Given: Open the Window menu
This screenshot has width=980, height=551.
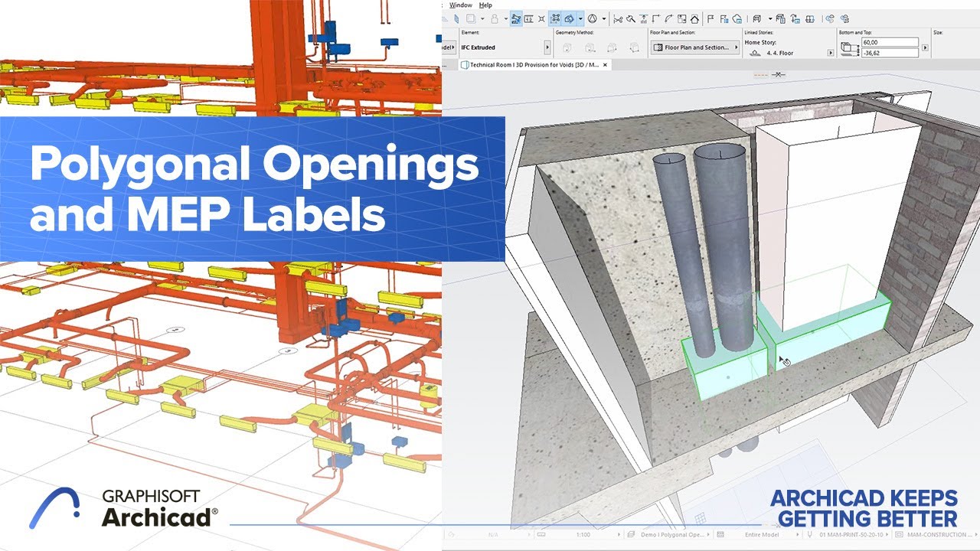Looking at the screenshot, I should pos(460,5).
